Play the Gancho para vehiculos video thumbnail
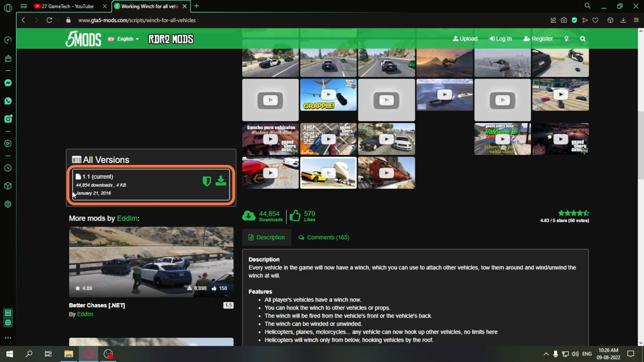The width and height of the screenshot is (644, 362). click(x=270, y=139)
